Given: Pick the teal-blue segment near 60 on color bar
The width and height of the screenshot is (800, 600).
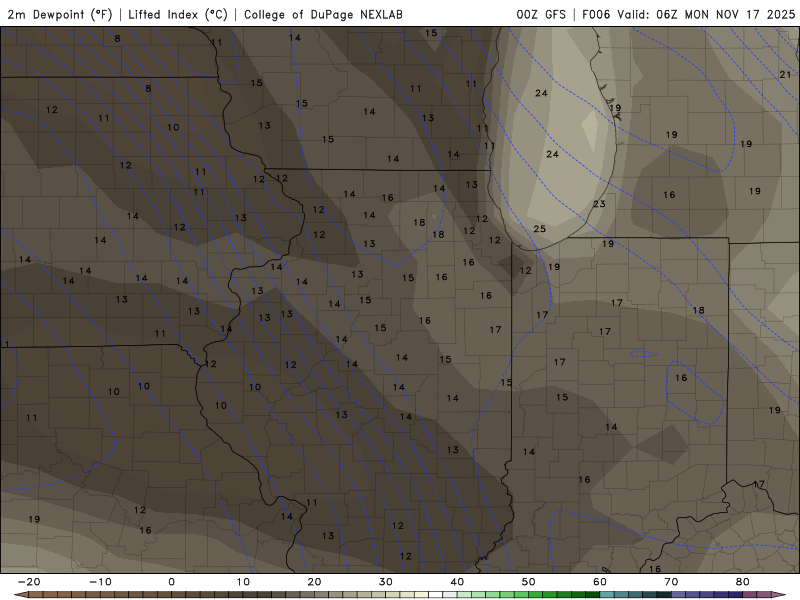Looking at the screenshot, I should pos(607,595).
